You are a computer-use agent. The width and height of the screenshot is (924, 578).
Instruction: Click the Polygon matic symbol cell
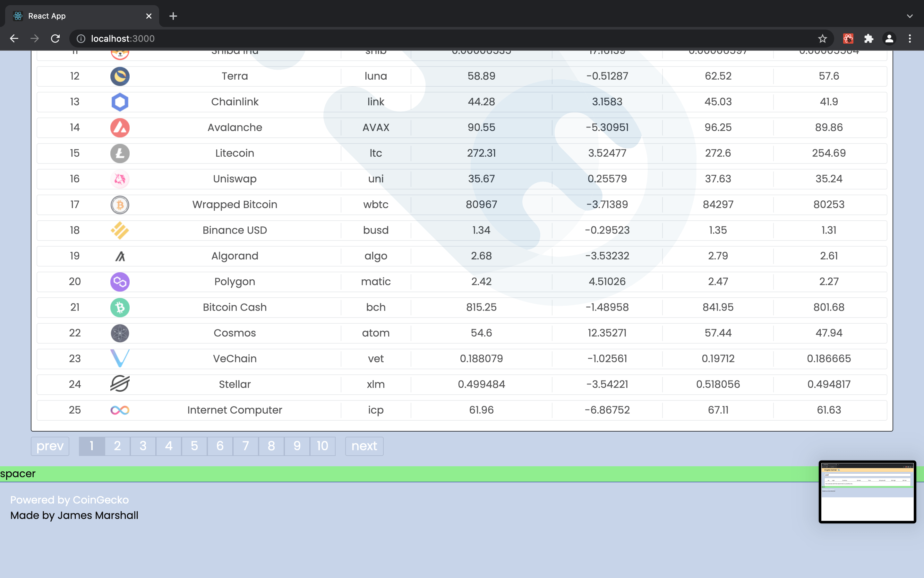[x=376, y=282]
